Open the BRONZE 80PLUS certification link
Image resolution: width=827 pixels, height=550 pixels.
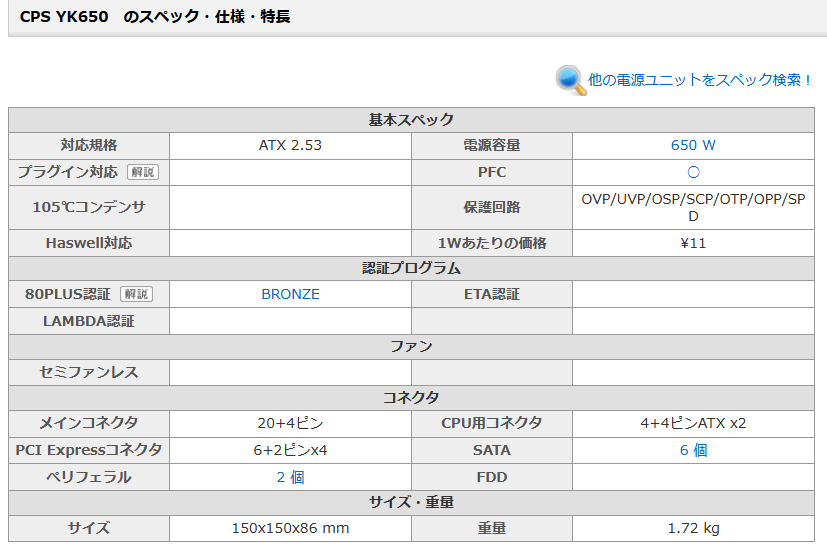click(x=291, y=294)
